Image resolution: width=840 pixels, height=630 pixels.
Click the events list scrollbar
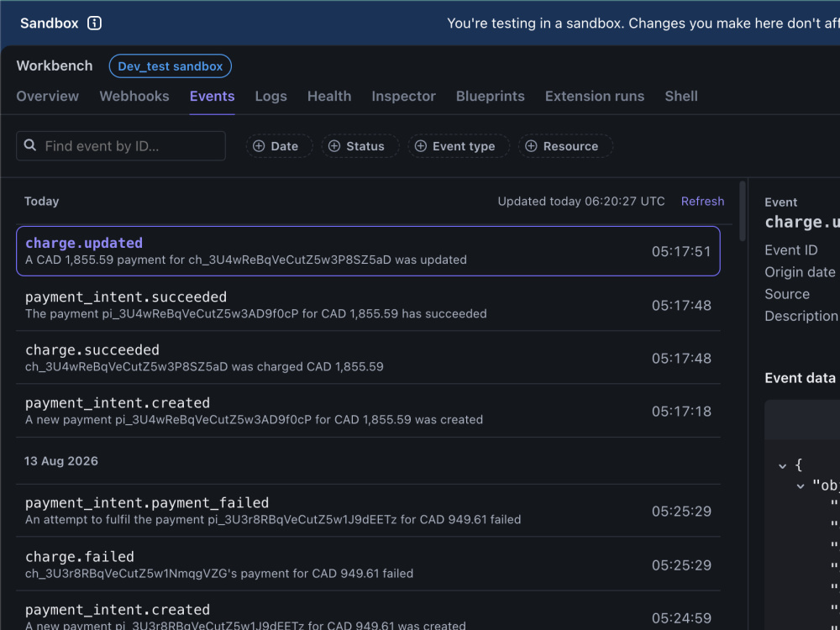point(743,211)
